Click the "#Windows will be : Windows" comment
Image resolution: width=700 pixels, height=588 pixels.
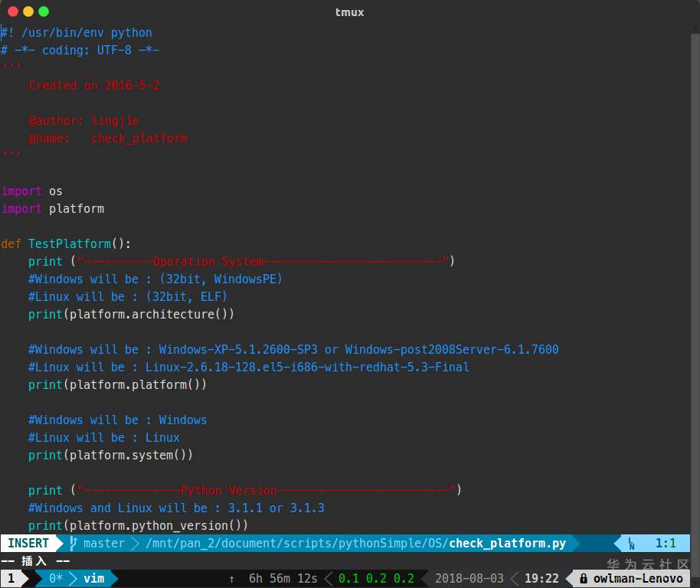[x=117, y=420]
